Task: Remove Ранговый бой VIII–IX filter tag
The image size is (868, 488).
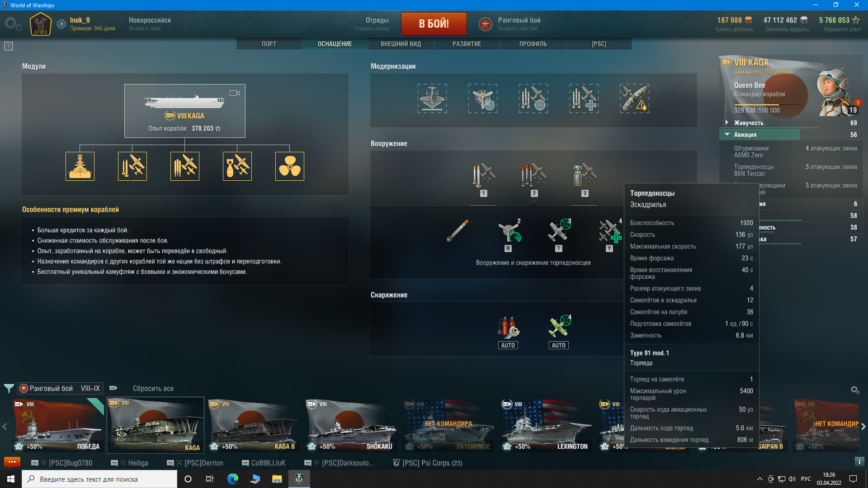Action: tap(60, 388)
